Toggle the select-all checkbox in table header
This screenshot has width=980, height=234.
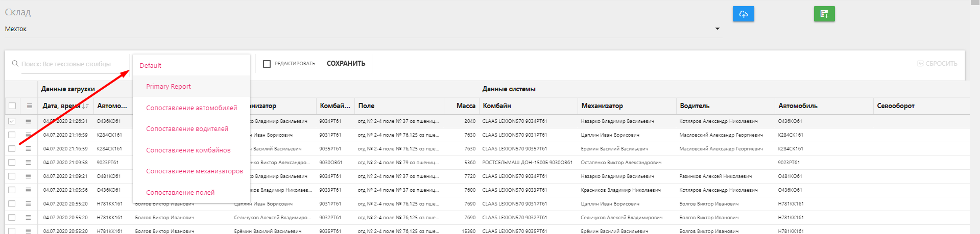[12, 106]
